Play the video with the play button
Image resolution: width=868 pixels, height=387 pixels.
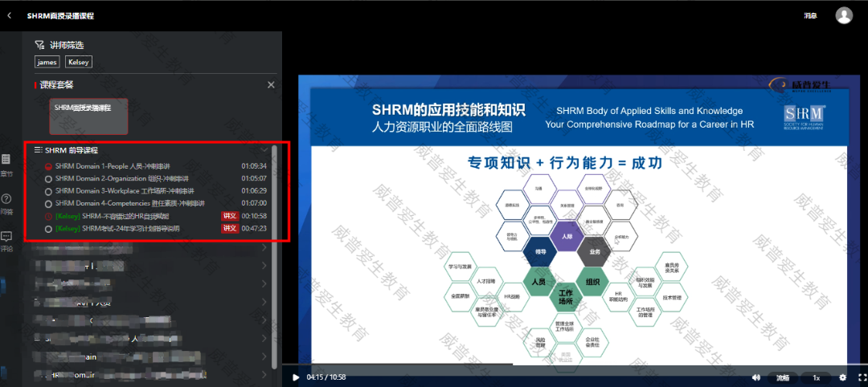[x=296, y=377]
